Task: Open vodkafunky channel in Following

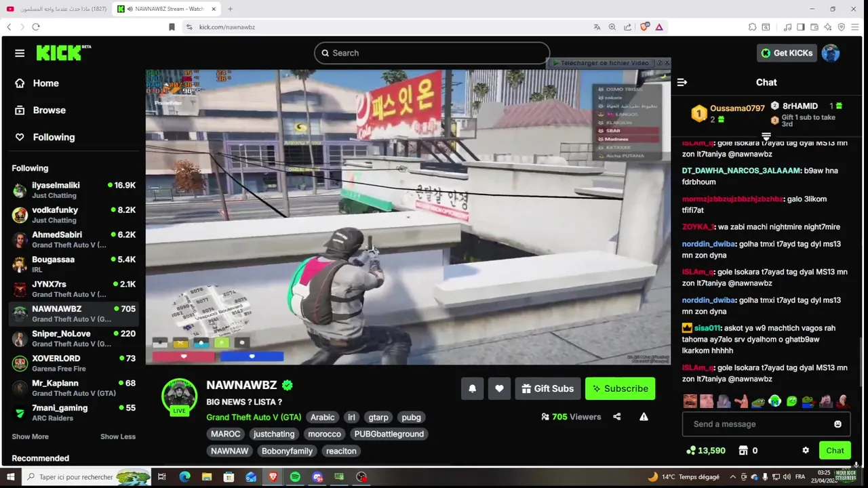Action: click(73, 215)
